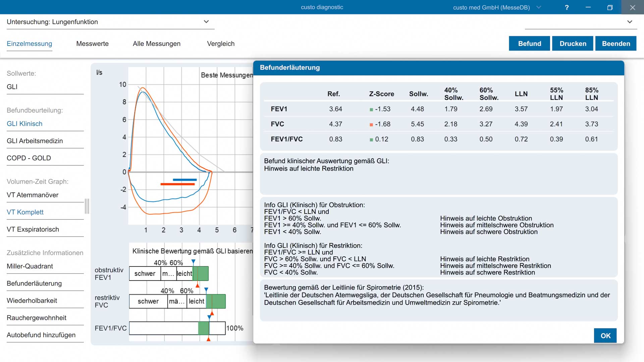Click the Beenden button
Viewport: 644px width, 362px height.
pyautogui.click(x=616, y=44)
